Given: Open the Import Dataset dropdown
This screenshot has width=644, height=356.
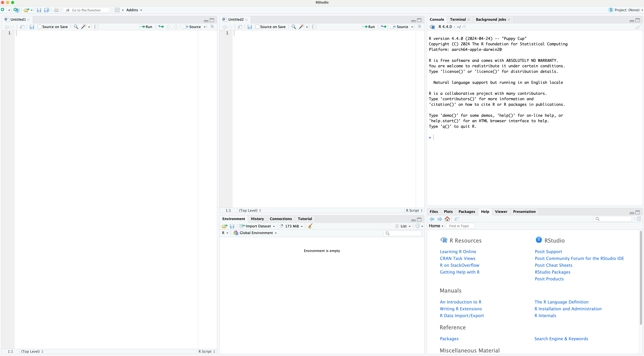Looking at the screenshot, I should (x=257, y=226).
